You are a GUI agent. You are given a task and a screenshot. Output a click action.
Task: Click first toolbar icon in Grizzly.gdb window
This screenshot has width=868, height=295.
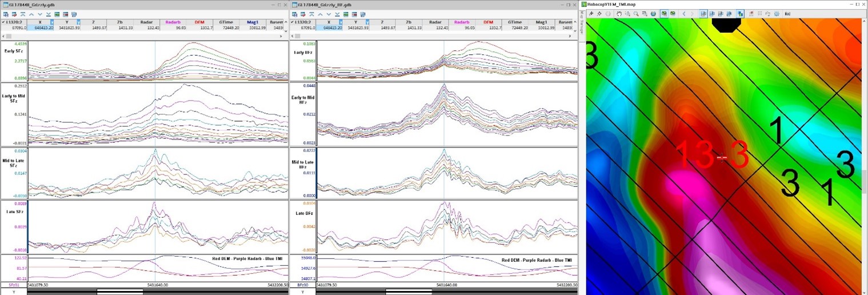tap(6, 14)
